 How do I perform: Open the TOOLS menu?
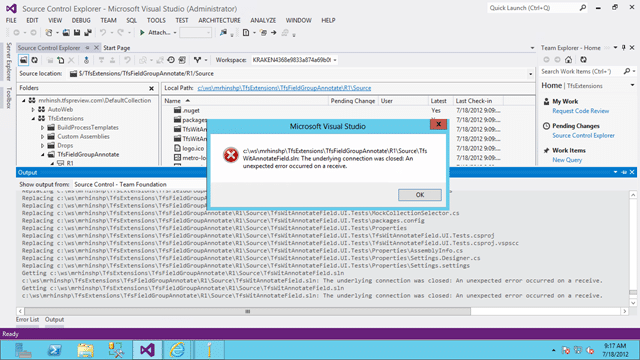(156, 20)
